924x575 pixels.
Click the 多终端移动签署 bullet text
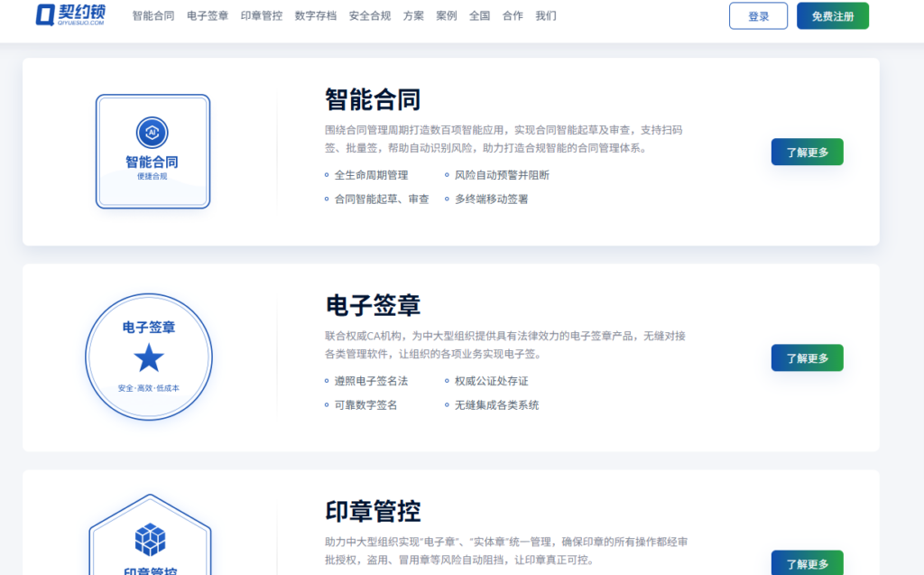point(492,199)
